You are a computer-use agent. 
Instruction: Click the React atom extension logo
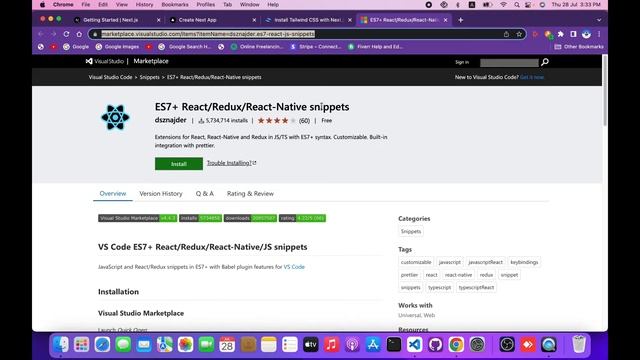click(x=115, y=118)
